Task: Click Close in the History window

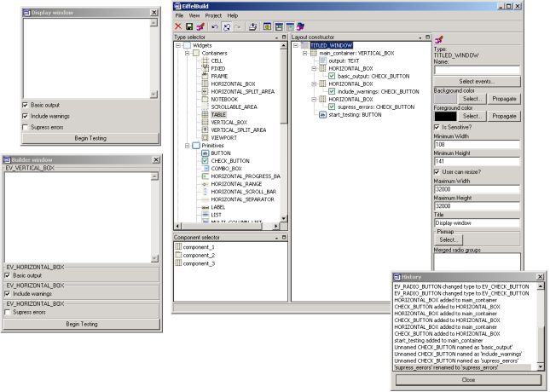Action: (x=468, y=380)
